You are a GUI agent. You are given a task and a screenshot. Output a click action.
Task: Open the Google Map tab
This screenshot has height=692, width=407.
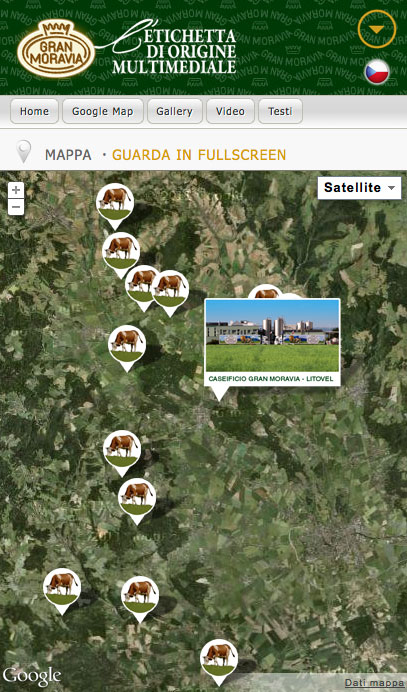[103, 111]
